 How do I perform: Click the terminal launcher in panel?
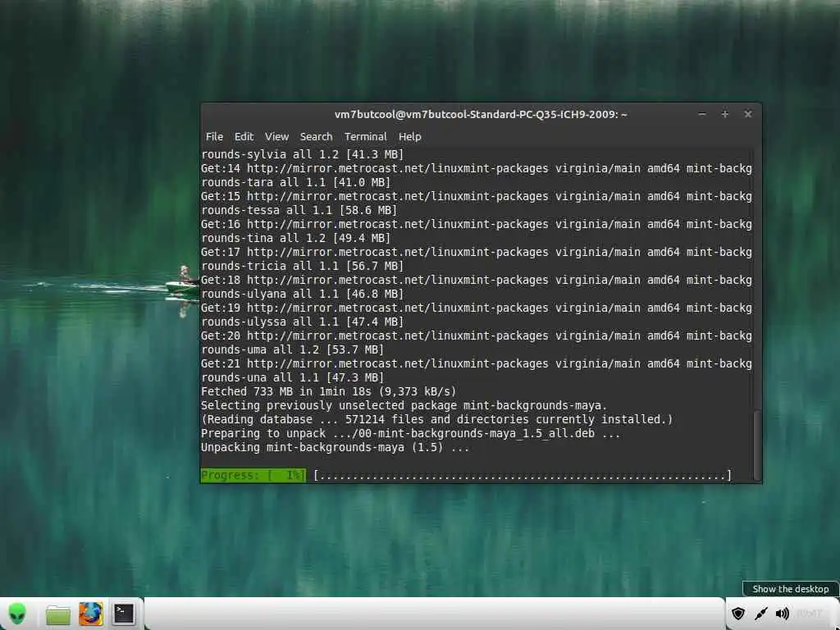coord(123,614)
